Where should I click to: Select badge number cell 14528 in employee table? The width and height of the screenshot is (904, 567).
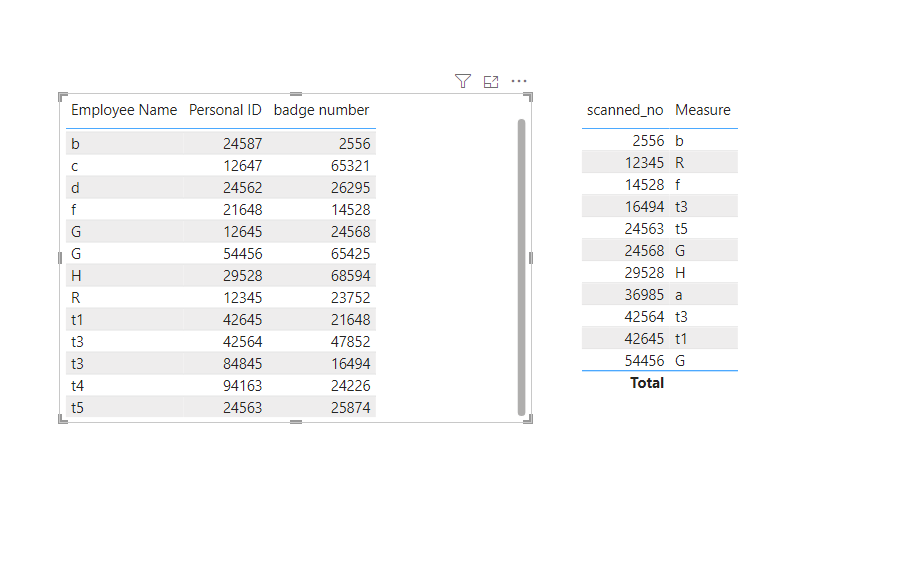[x=351, y=209]
